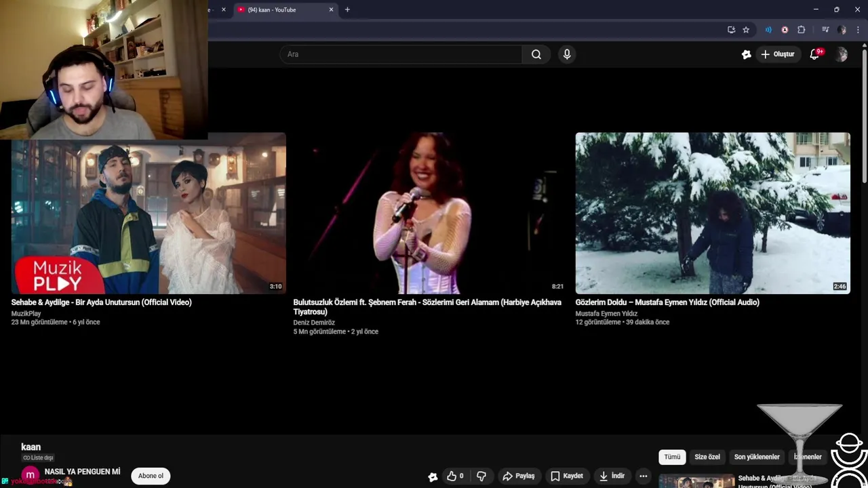Download the video with İndir

tap(612, 476)
